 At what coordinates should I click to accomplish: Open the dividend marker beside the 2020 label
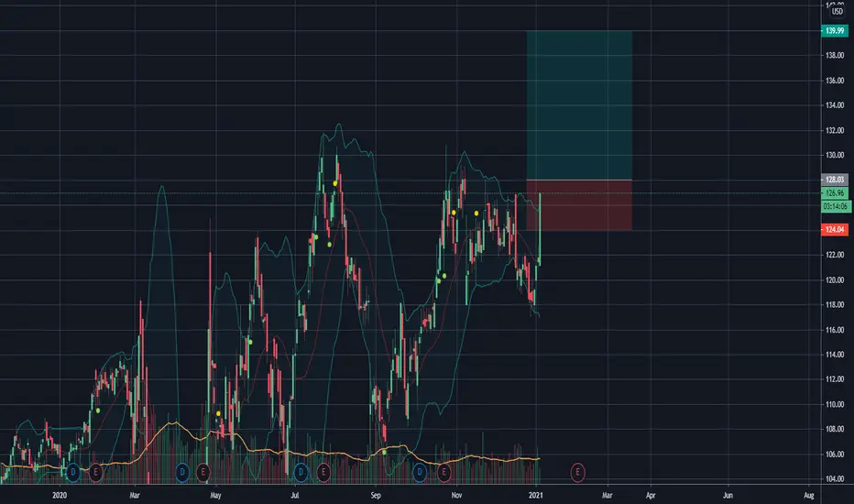pyautogui.click(x=73, y=473)
